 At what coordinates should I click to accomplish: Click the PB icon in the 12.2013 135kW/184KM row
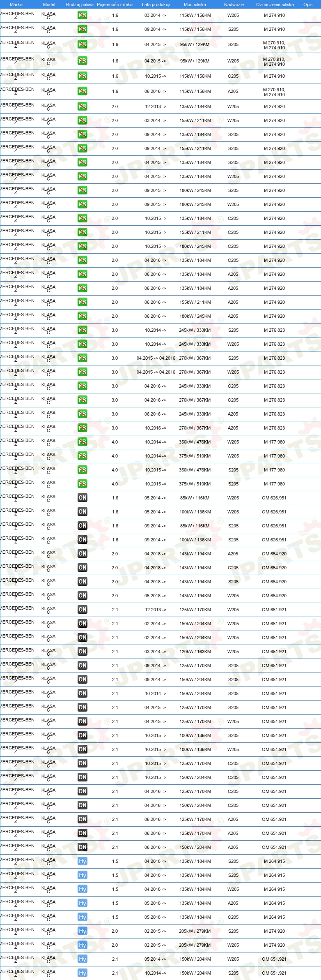(83, 106)
